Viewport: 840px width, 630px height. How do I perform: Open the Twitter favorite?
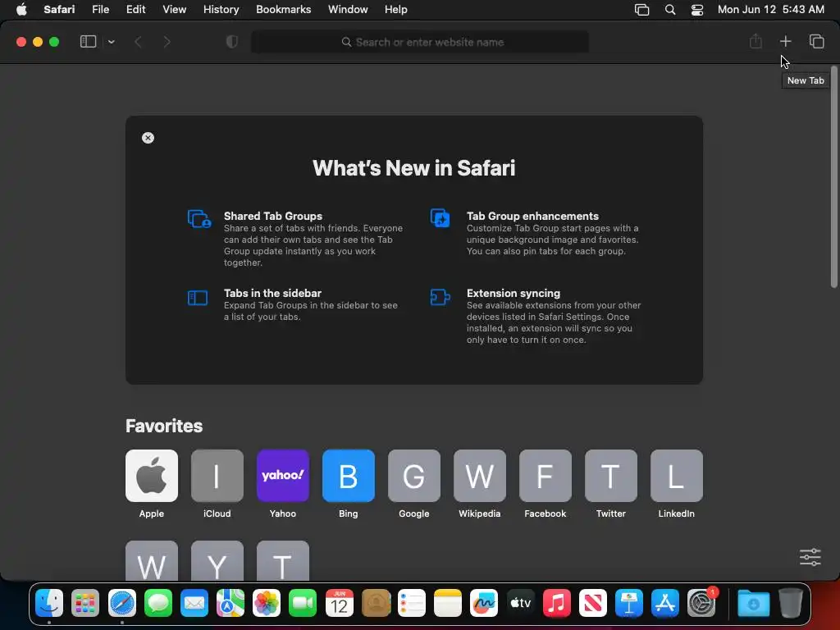coord(610,476)
